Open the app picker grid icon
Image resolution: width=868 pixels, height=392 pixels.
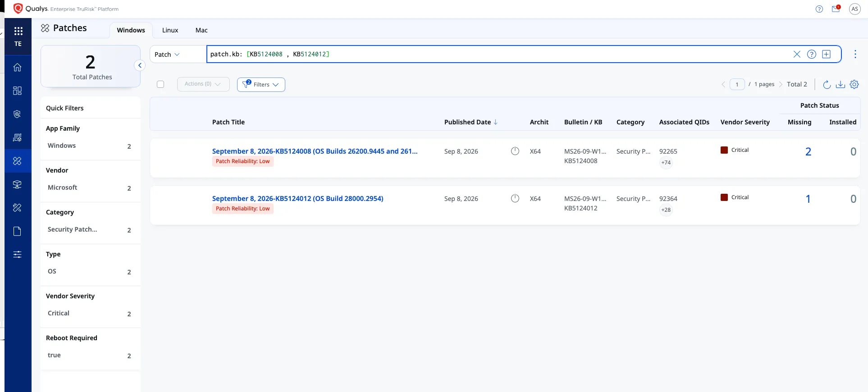(x=18, y=31)
